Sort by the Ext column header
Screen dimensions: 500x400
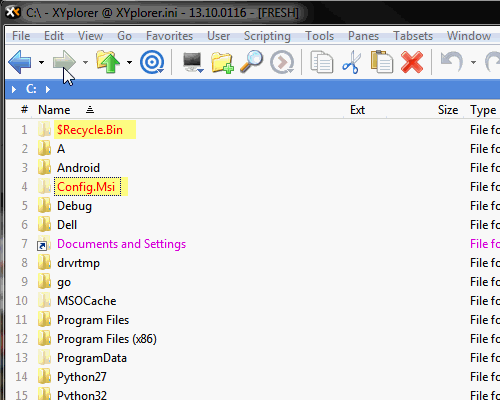click(x=357, y=110)
